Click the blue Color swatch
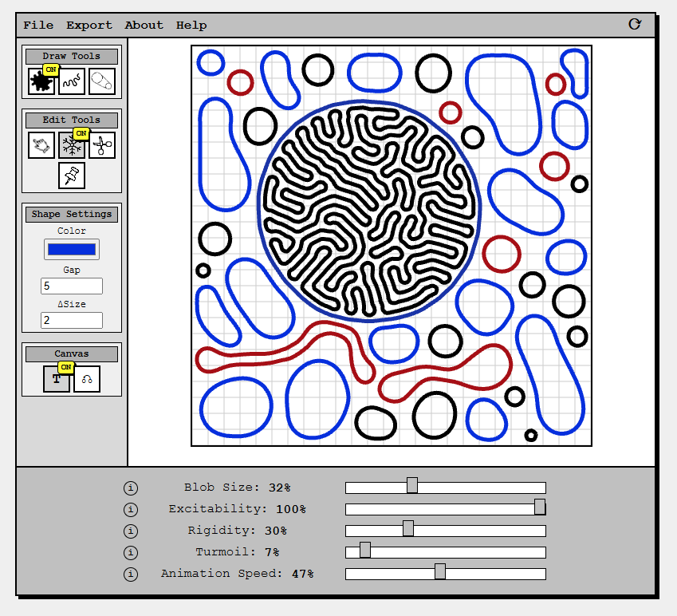This screenshot has width=677, height=616. (71, 249)
